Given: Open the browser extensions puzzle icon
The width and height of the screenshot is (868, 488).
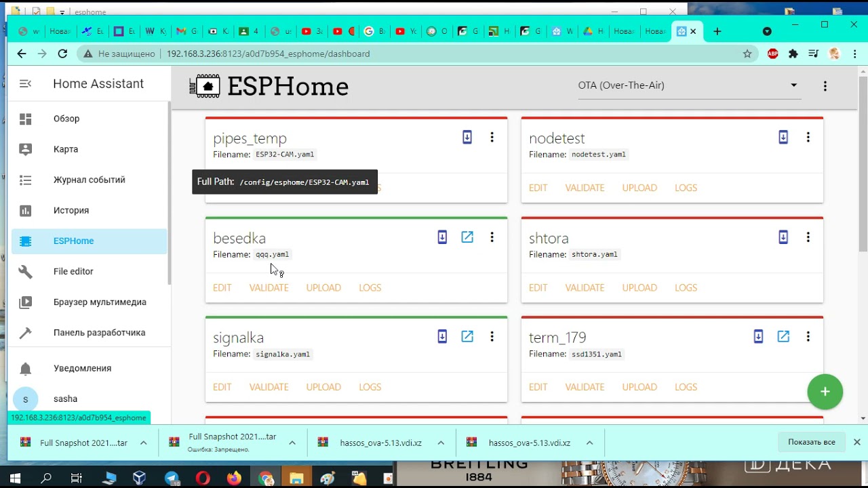Looking at the screenshot, I should pos(793,54).
